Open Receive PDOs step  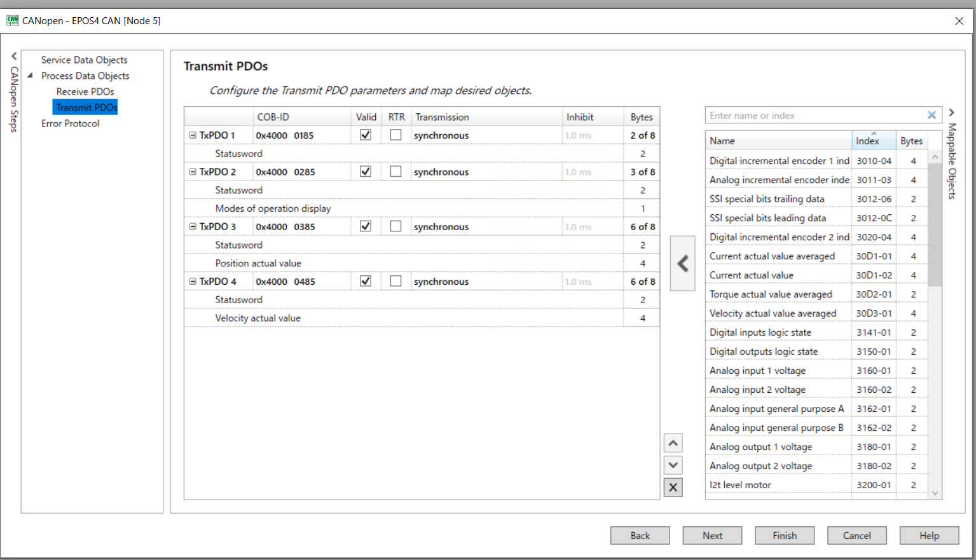pyautogui.click(x=85, y=92)
